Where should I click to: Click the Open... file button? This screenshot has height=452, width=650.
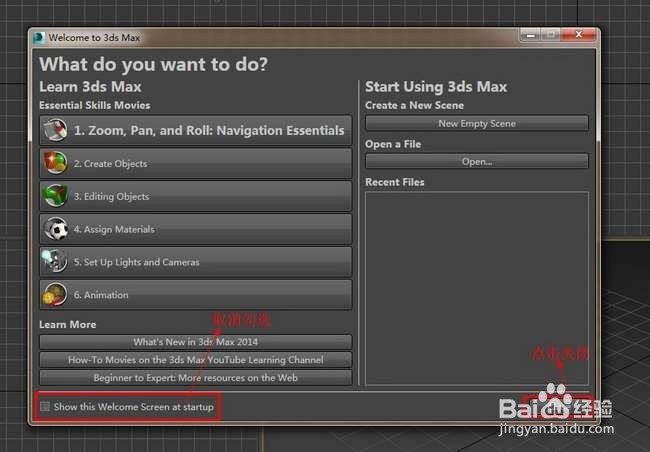pos(477,161)
